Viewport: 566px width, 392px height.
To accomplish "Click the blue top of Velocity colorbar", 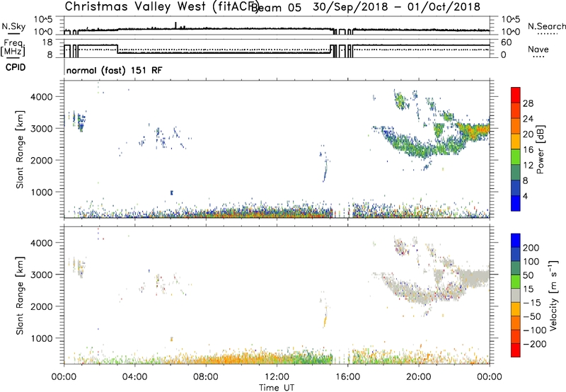I will (516, 241).
